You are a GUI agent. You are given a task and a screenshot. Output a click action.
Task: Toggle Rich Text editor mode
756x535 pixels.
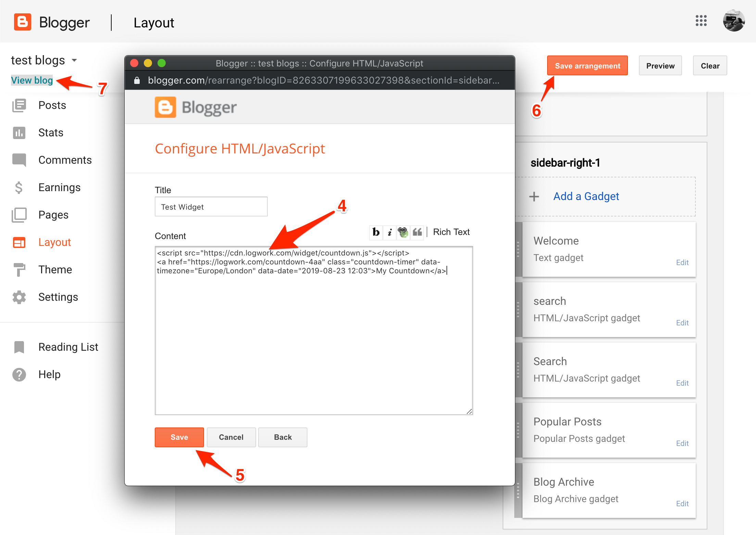tap(452, 232)
